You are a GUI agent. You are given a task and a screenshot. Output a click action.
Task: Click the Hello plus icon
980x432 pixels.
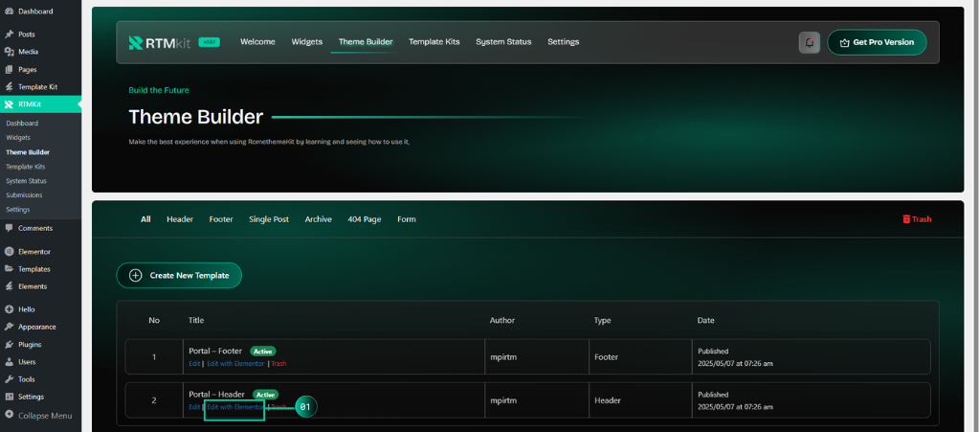tap(10, 309)
